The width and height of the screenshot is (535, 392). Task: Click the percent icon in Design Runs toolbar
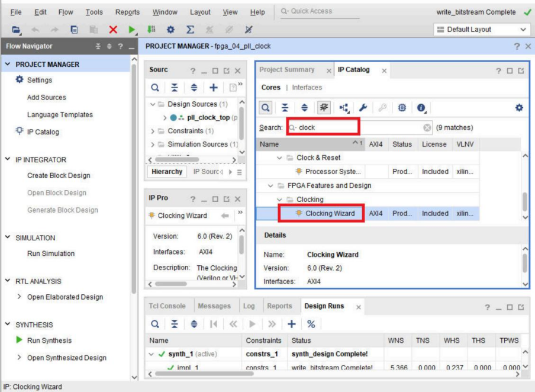coord(311,324)
